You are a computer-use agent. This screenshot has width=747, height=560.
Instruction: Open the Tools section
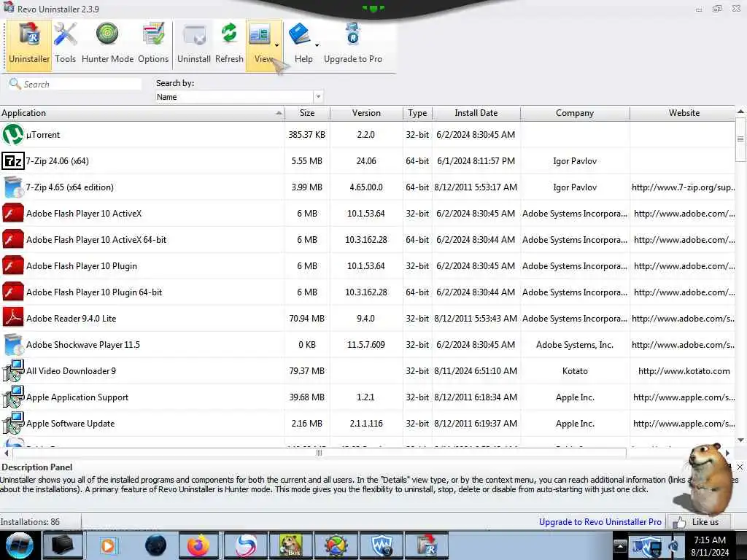[x=65, y=44]
